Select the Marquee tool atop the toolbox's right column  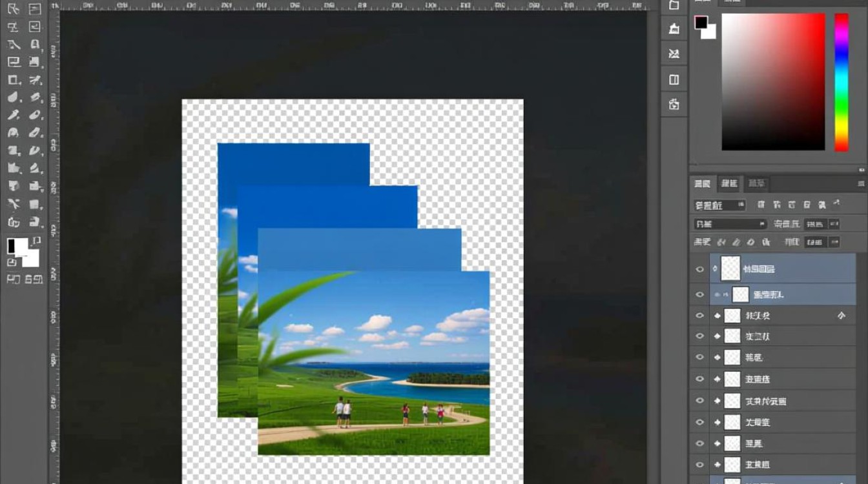(35, 9)
